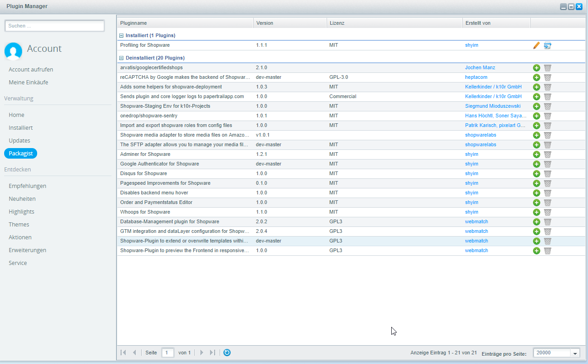Focus the Suchen search field
The image size is (588, 364).
[x=55, y=26]
